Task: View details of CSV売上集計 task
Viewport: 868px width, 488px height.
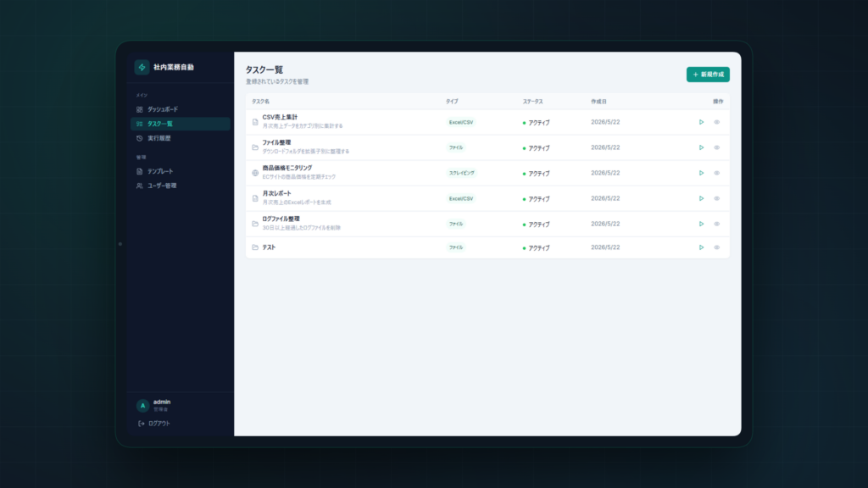Action: point(717,122)
